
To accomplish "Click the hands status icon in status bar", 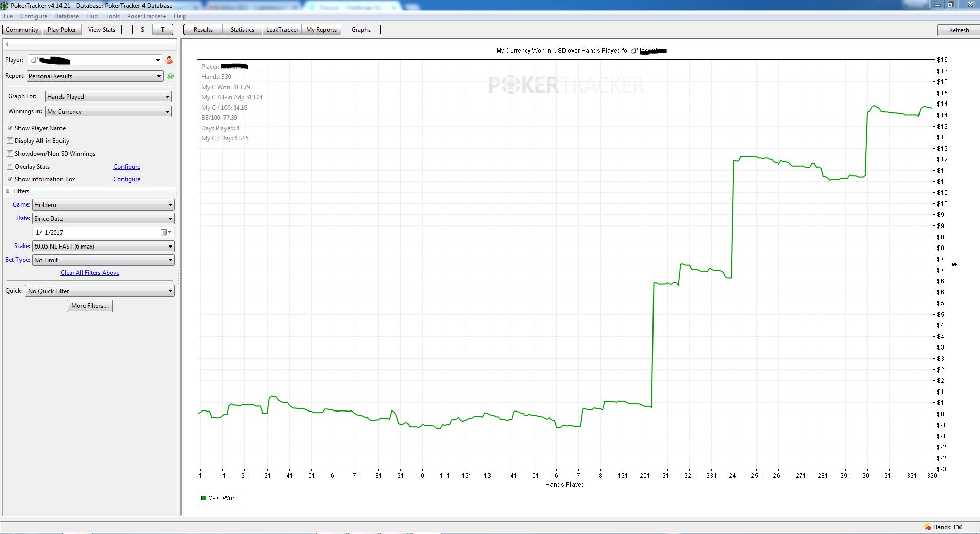I will (927, 527).
